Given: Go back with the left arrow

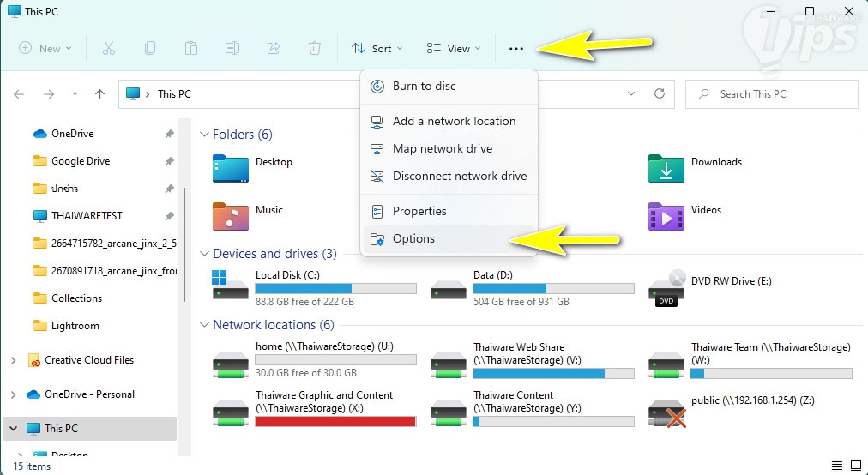Looking at the screenshot, I should [19, 94].
